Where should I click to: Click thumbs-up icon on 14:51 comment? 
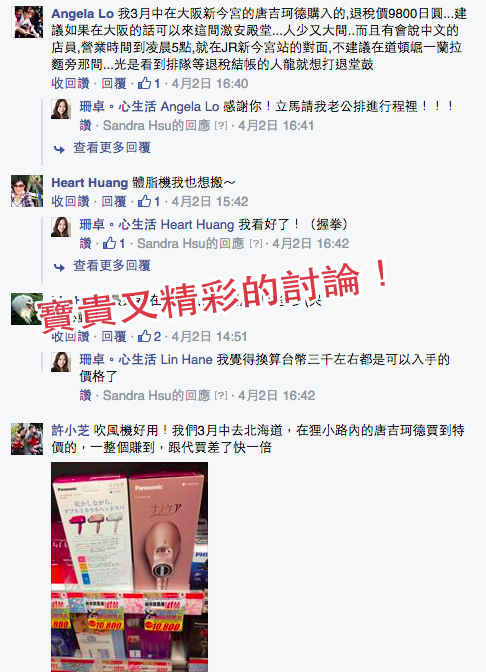144,336
